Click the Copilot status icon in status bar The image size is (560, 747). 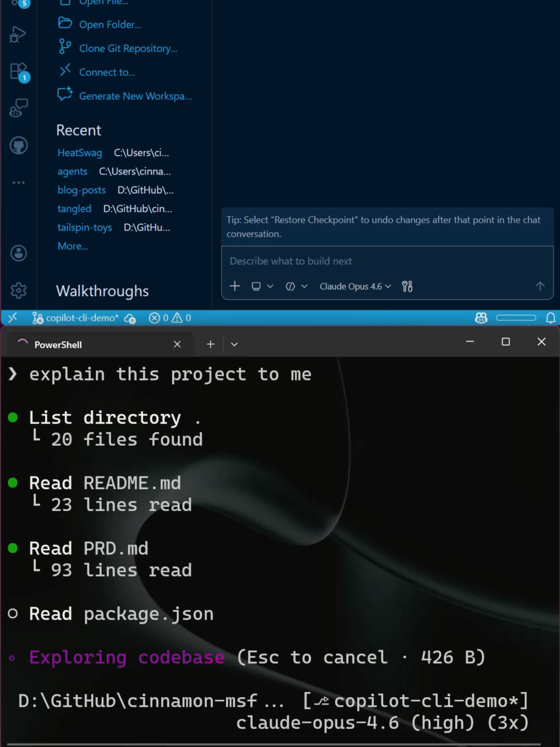pos(481,318)
